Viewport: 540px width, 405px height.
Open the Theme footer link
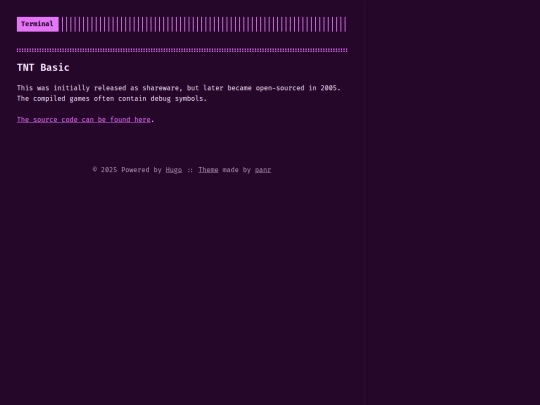208,170
